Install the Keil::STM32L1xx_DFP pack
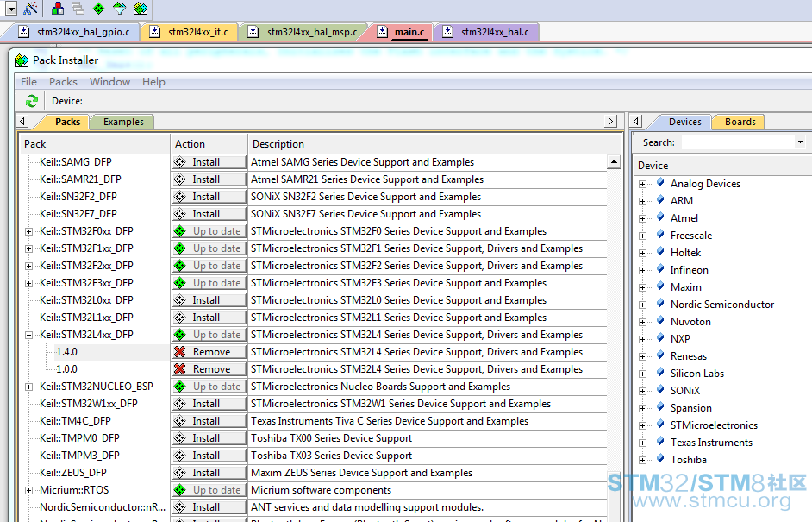812x522 pixels. (x=209, y=318)
